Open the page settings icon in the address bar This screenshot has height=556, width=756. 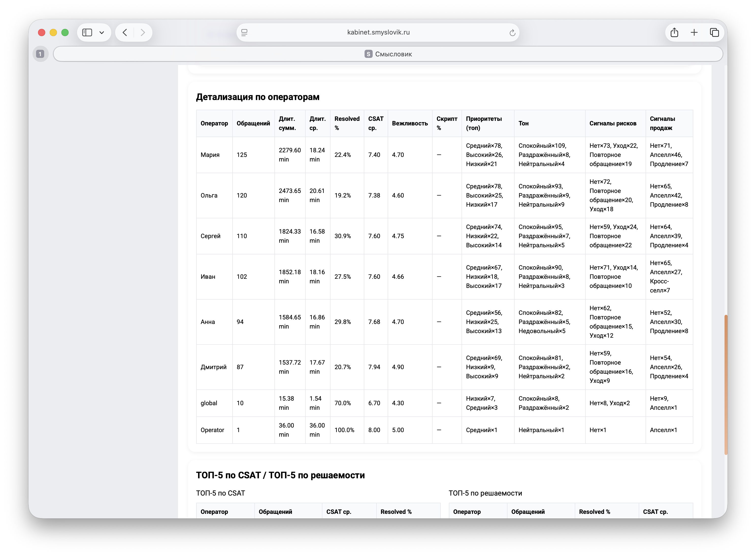pyautogui.click(x=244, y=32)
